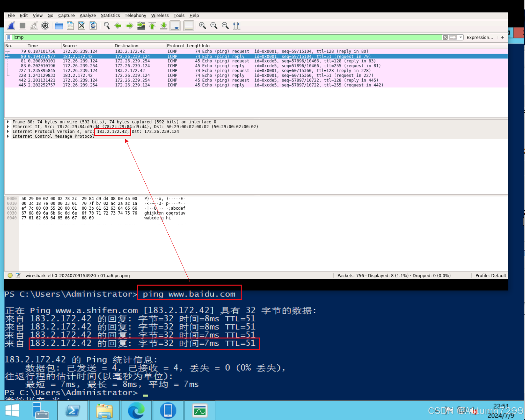Screen dimensions: 525x420
Task: Toggle auto-scroll during live capture
Action: (175, 26)
